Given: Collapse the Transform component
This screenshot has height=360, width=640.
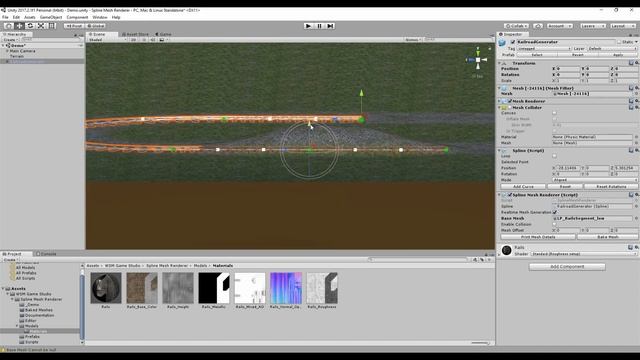Looking at the screenshot, I should 500,63.
